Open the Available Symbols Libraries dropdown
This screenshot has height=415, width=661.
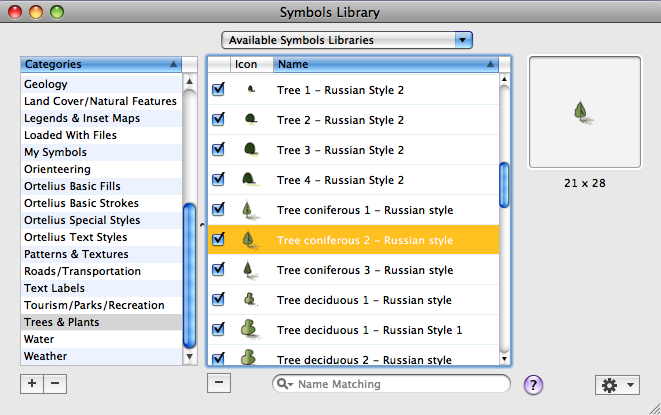[x=346, y=40]
